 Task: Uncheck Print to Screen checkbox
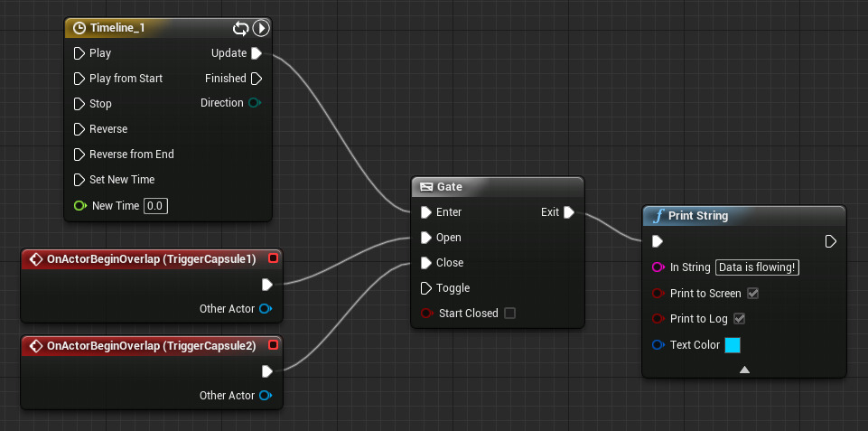click(x=752, y=294)
